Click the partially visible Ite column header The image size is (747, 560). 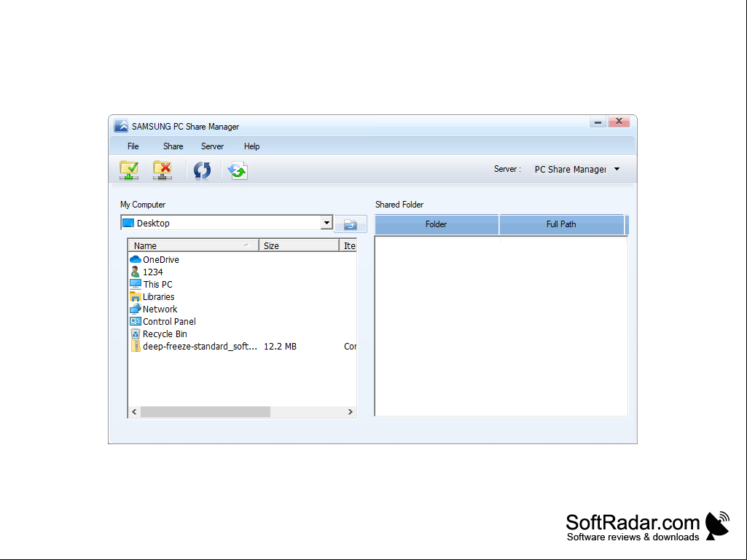click(x=348, y=245)
